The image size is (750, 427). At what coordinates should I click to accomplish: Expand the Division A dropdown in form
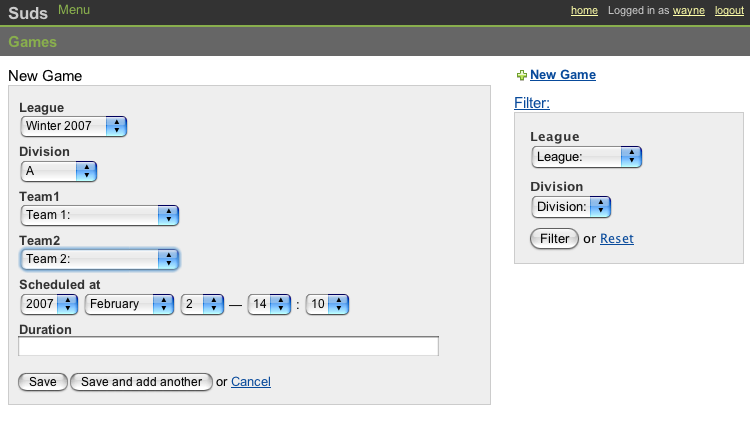tap(59, 171)
